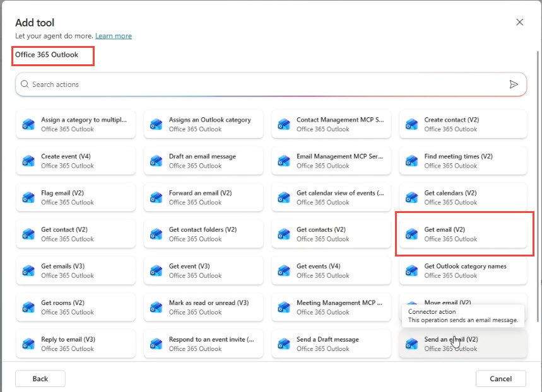Screen dimensions: 542x392
Task: Pick the Outlook icon beside Find meeting times (V2)
Action: (x=411, y=161)
